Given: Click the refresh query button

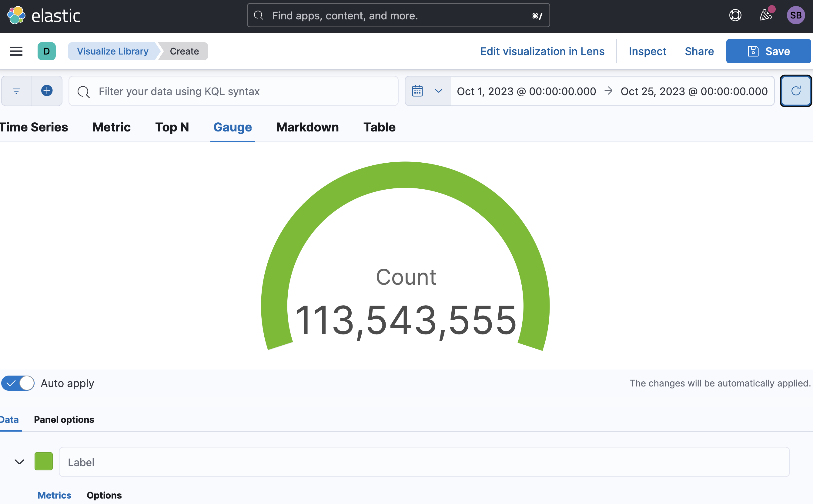Looking at the screenshot, I should tap(796, 91).
